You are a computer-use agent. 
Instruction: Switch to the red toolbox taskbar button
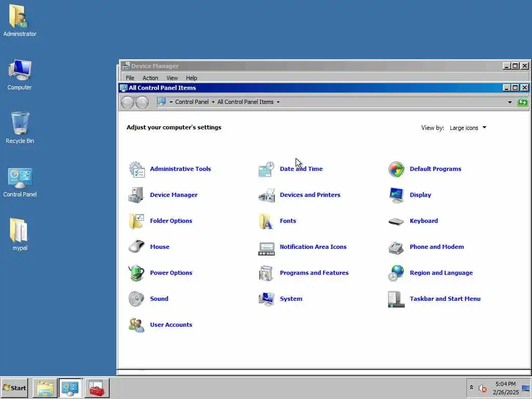(x=97, y=388)
